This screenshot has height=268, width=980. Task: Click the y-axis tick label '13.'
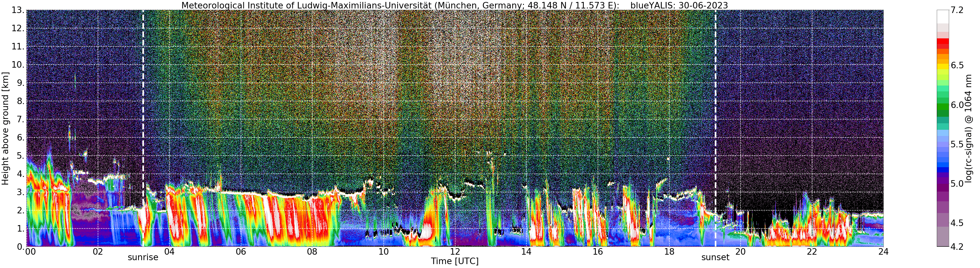pos(18,10)
